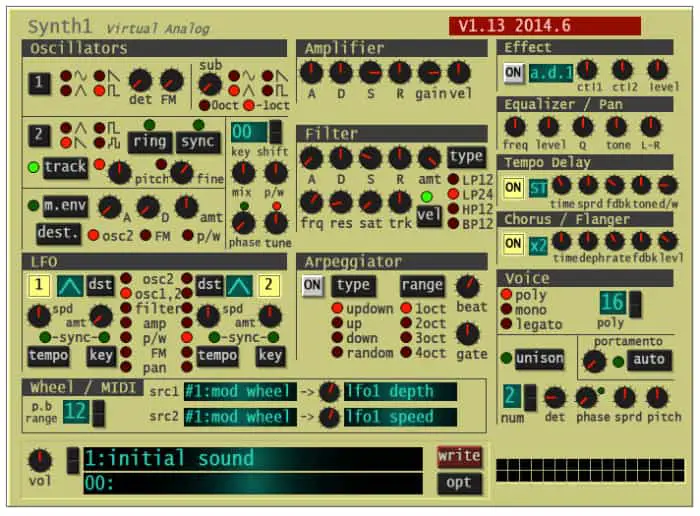Adjust the poly voice count stepper
Screen dimensions: 700x516
[x=636, y=304]
